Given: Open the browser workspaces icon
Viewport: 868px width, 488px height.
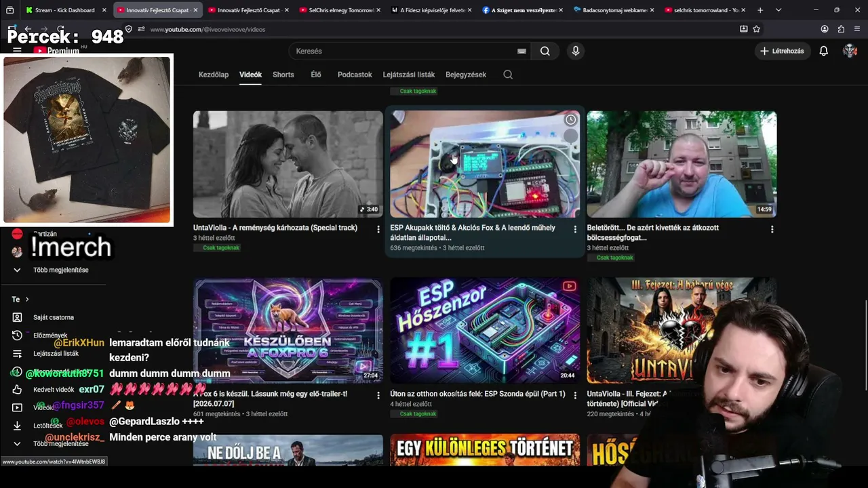Looking at the screenshot, I should 10,10.
